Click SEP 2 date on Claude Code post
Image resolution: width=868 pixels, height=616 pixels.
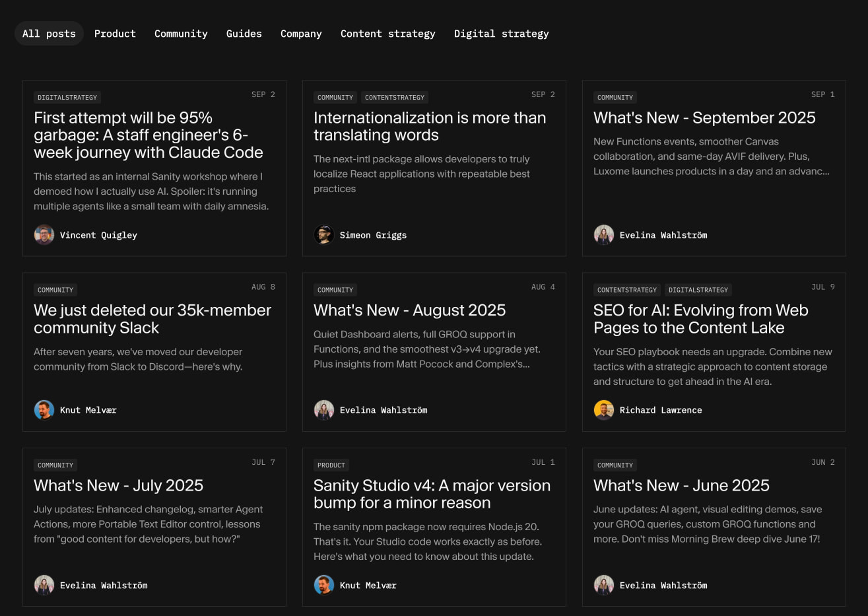[x=263, y=94]
